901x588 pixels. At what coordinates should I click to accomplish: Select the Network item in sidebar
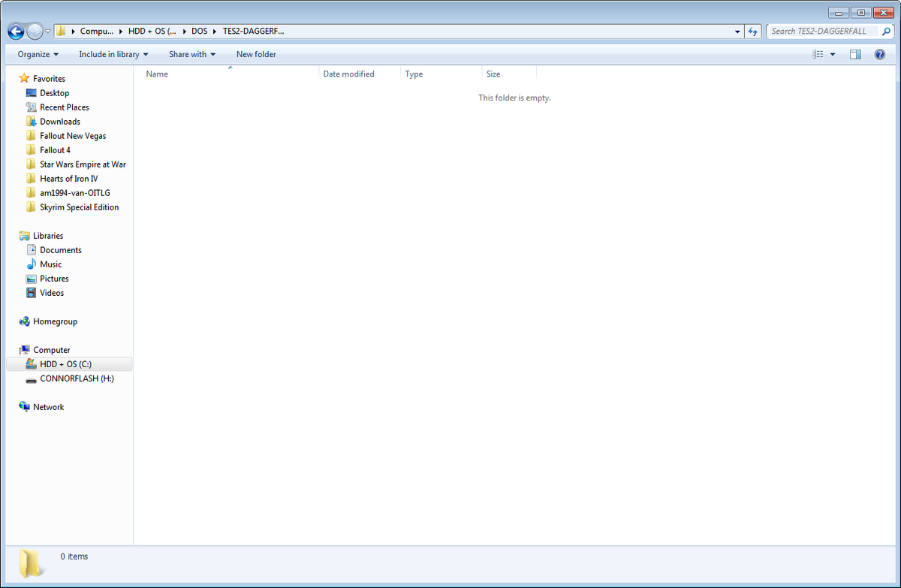48,406
